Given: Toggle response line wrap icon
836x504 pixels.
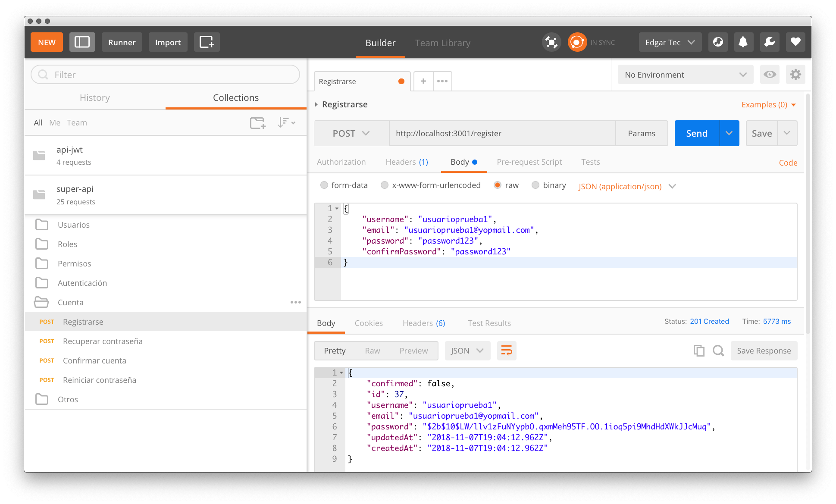Looking at the screenshot, I should coord(507,351).
